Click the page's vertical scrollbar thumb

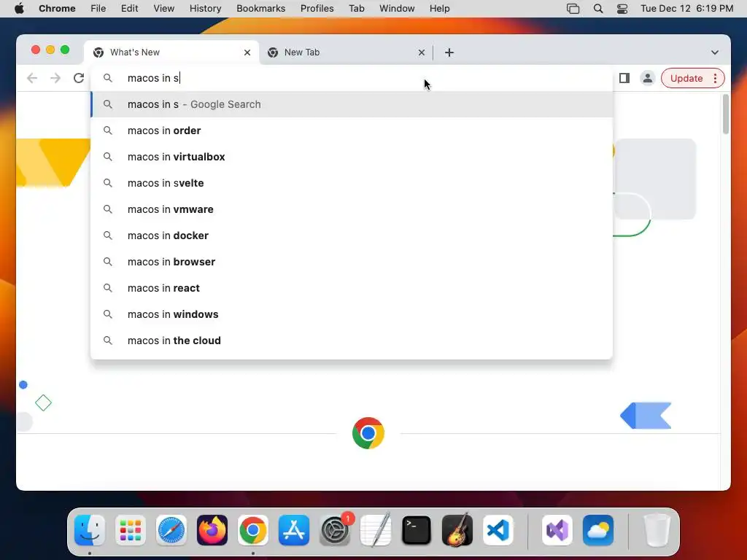[x=726, y=114]
